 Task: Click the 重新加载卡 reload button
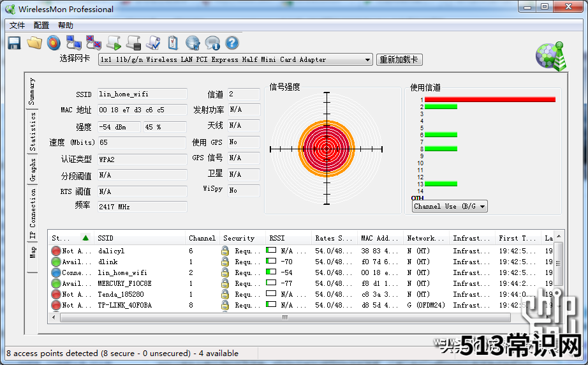pyautogui.click(x=399, y=59)
